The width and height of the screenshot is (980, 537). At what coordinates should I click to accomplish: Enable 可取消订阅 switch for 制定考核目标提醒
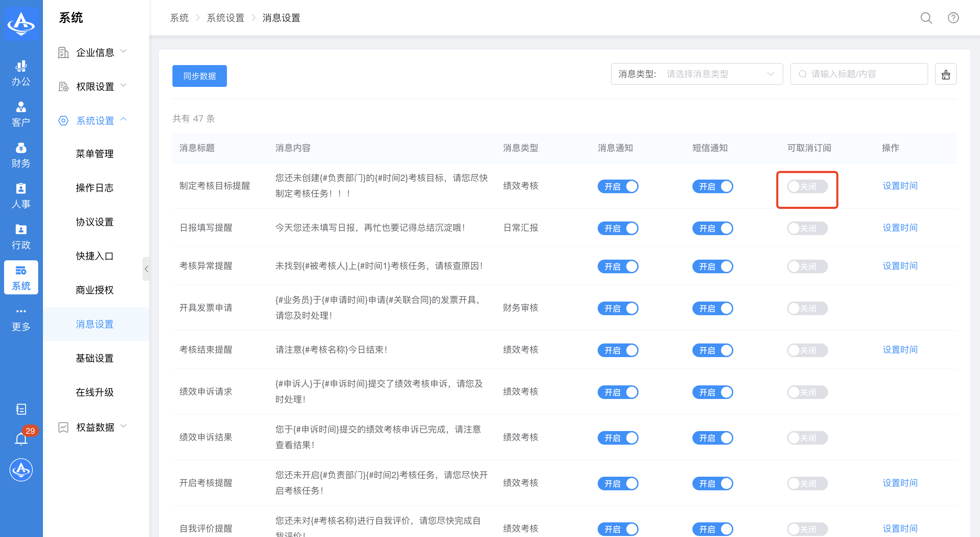tap(807, 186)
